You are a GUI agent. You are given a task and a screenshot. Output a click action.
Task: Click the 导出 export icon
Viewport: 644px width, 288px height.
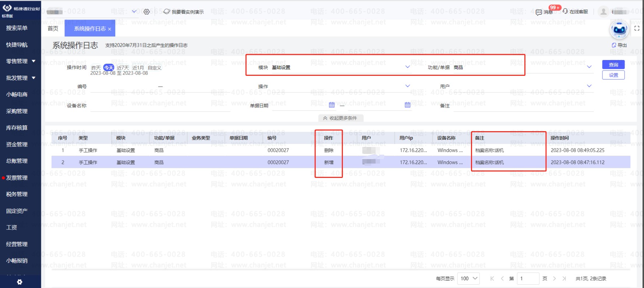click(x=614, y=45)
